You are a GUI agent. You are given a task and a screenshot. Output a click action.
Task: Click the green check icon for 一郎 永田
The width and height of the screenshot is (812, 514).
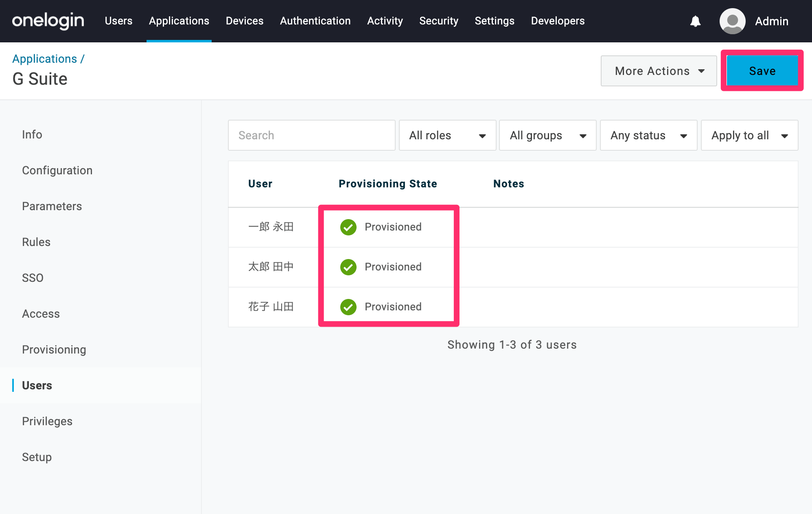[x=348, y=227]
